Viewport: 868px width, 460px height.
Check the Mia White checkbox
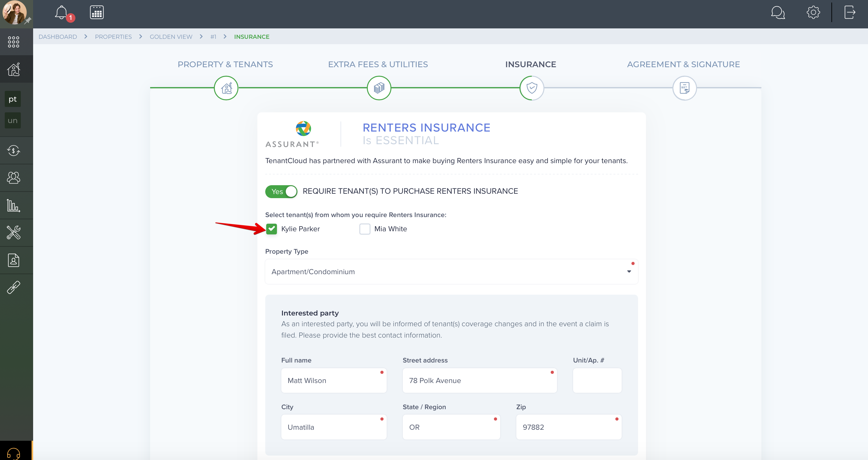point(365,229)
